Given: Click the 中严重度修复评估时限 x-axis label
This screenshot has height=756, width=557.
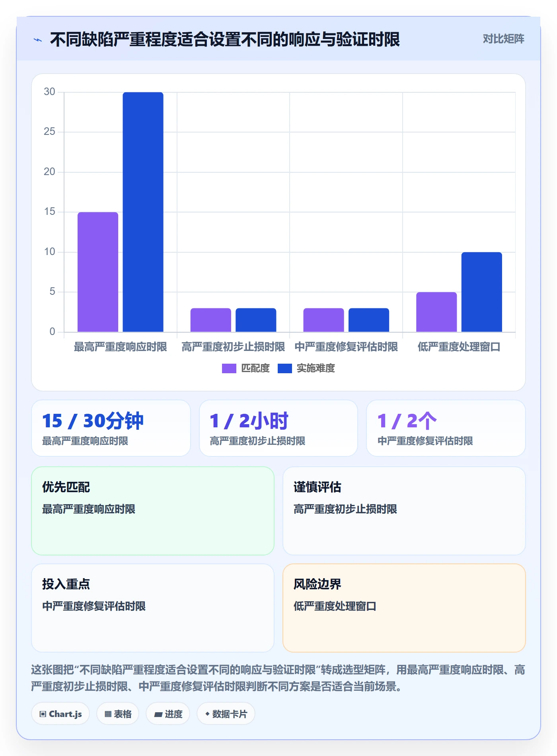Looking at the screenshot, I should [346, 347].
